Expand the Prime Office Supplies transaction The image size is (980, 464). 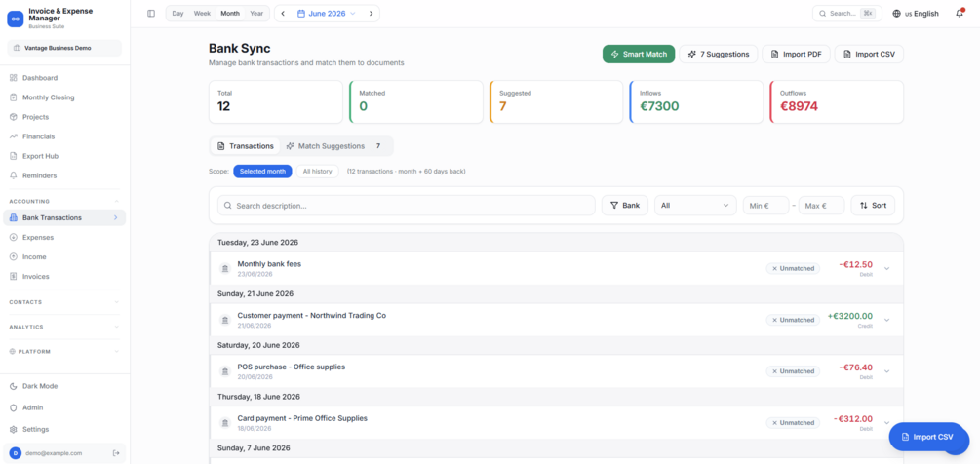(886, 423)
